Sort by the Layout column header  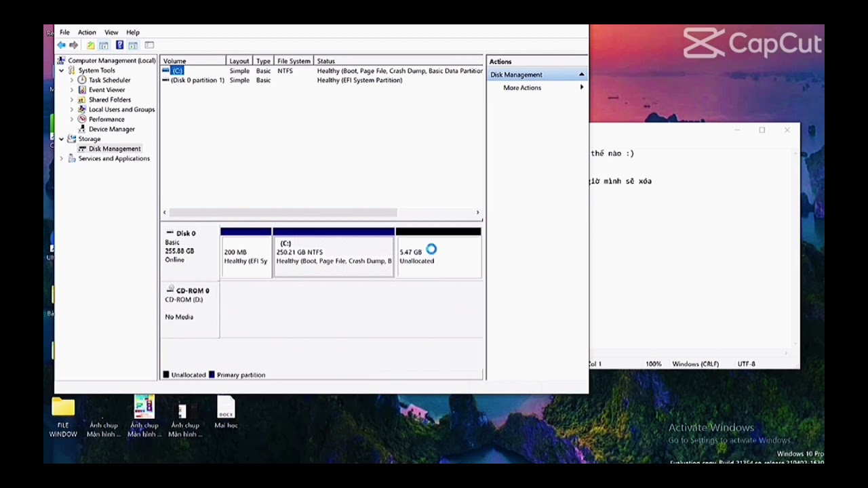240,61
